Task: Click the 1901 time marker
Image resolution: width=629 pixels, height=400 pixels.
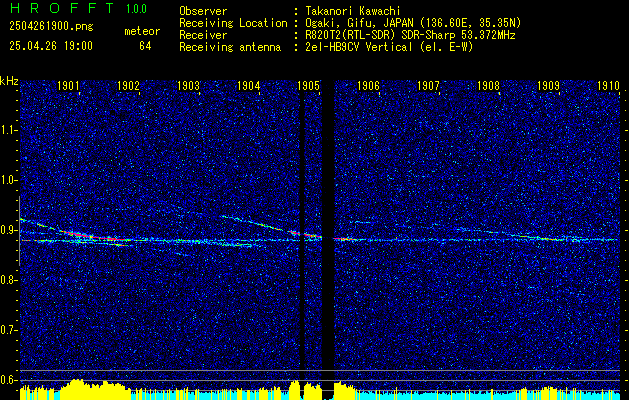Action: 68,85
